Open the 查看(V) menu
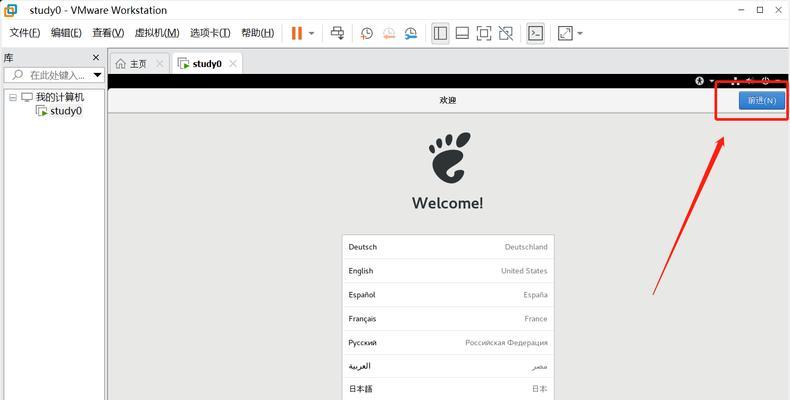 coord(108,33)
